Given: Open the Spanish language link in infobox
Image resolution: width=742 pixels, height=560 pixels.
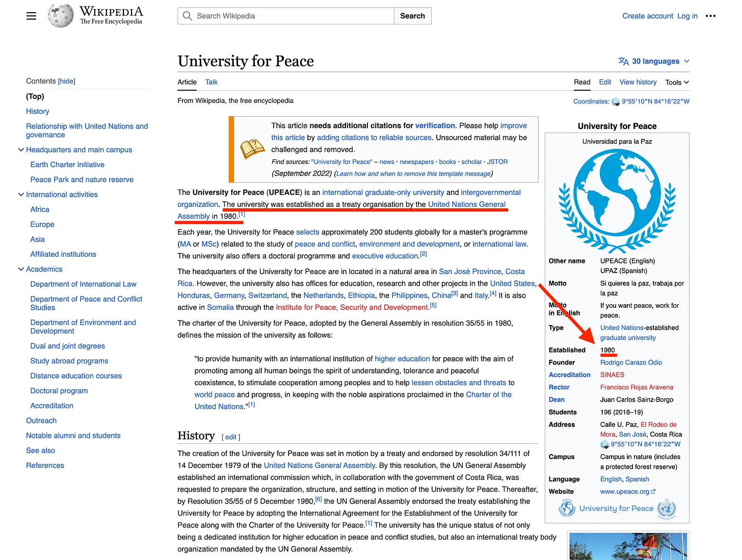Looking at the screenshot, I should 637,479.
